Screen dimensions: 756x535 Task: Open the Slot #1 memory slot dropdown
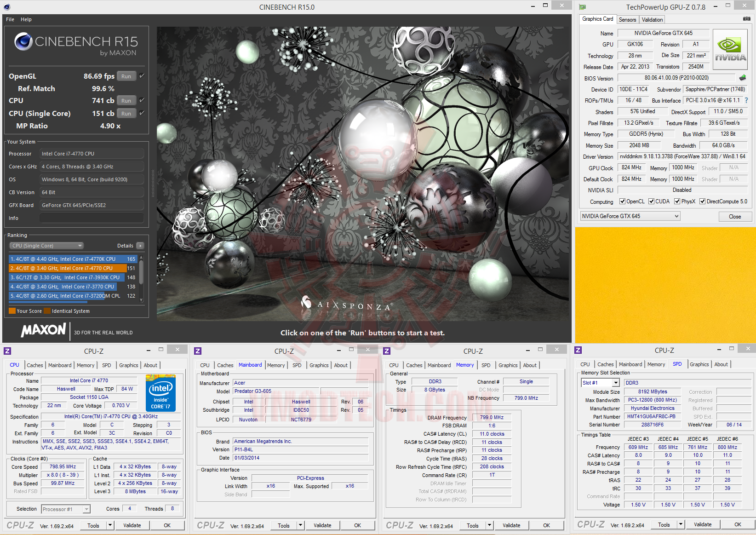[601, 383]
